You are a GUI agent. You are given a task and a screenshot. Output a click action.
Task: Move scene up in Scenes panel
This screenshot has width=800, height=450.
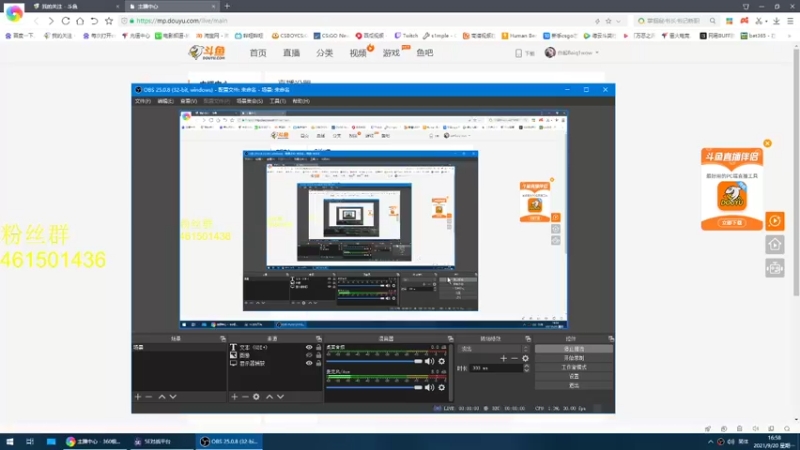[x=162, y=396]
